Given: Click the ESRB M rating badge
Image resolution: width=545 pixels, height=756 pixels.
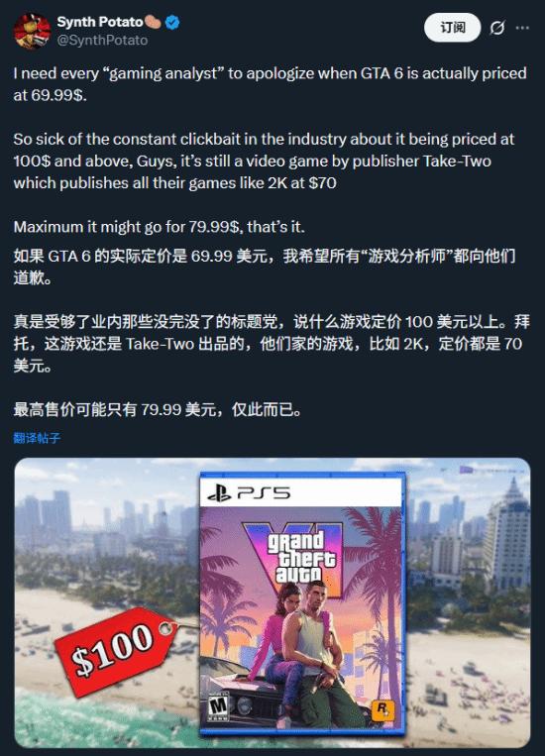Looking at the screenshot, I should (x=218, y=706).
